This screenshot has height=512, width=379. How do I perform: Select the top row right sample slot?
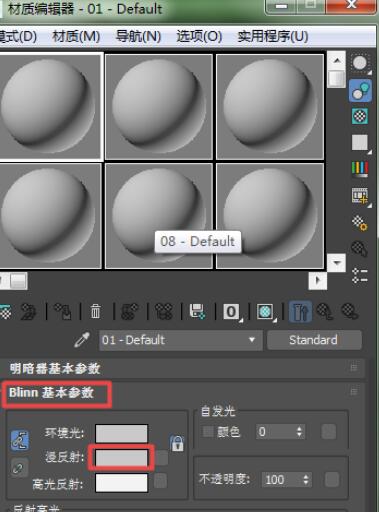coord(270,107)
